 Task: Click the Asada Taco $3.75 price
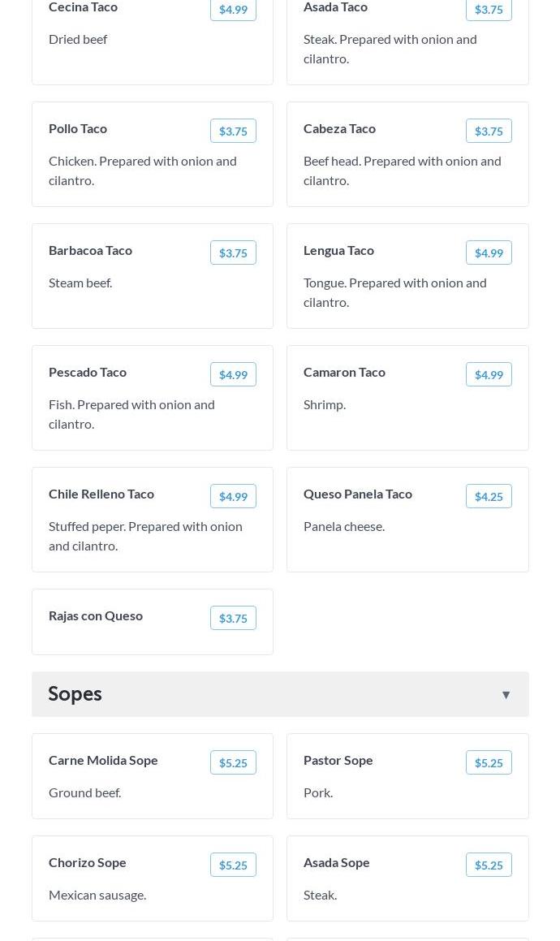489,10
